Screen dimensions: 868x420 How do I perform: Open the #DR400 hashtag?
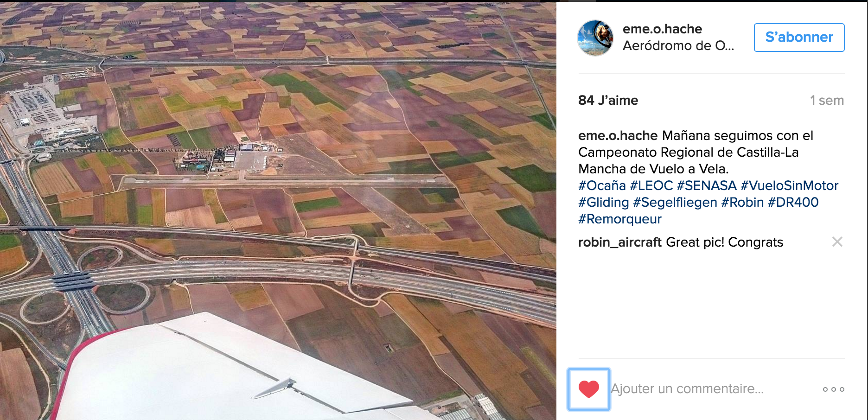click(793, 202)
